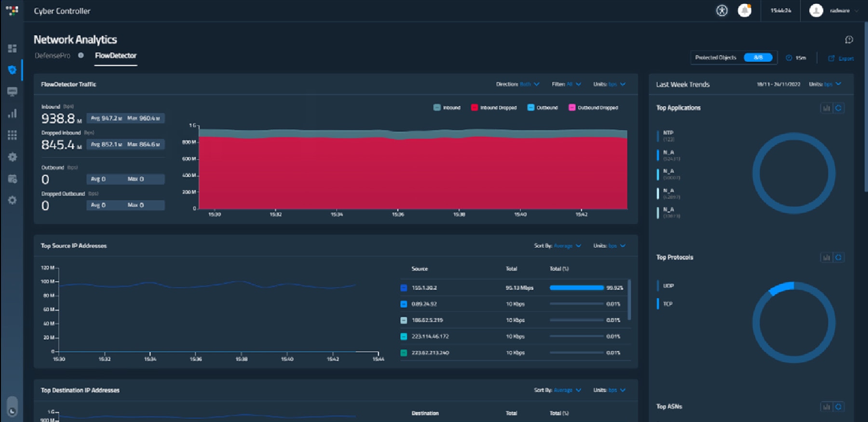Switch Top Protocols to bar chart view
The image size is (868, 422).
coord(826,258)
